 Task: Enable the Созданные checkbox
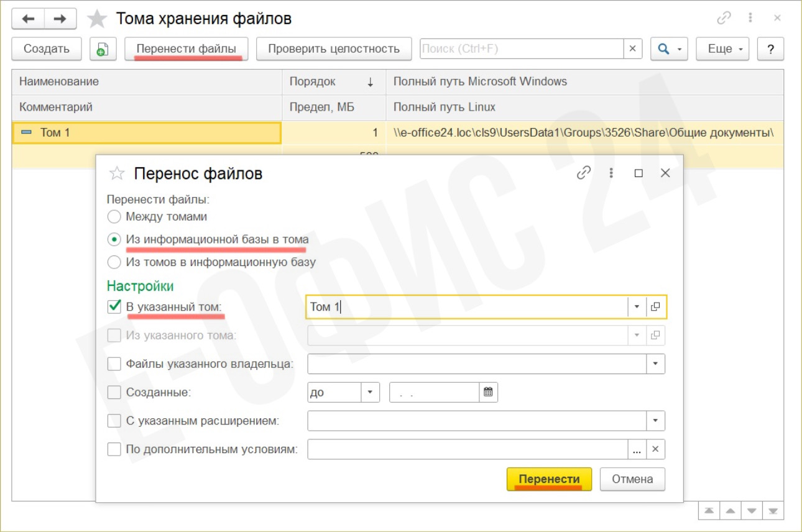pyautogui.click(x=114, y=392)
